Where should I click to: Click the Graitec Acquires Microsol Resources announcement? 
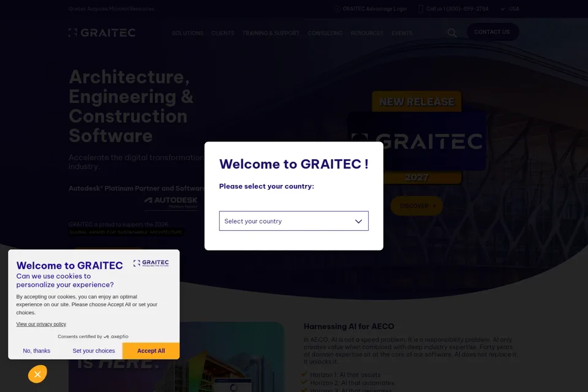[111, 9]
